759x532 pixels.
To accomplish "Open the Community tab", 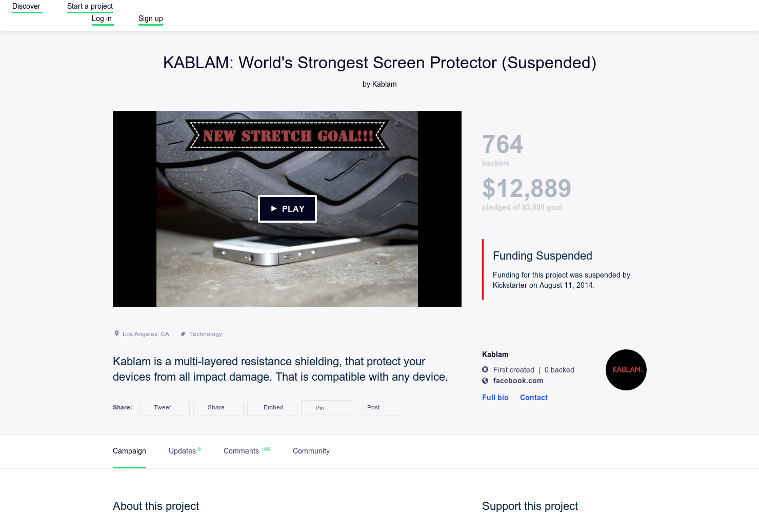I will pyautogui.click(x=311, y=451).
